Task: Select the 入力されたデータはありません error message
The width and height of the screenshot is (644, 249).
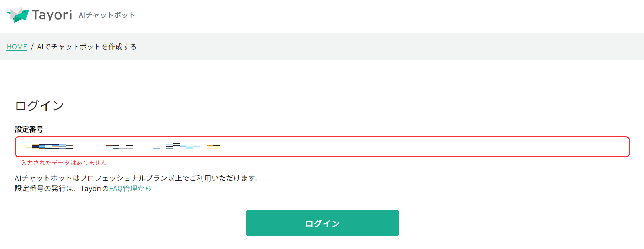Action: [x=64, y=163]
